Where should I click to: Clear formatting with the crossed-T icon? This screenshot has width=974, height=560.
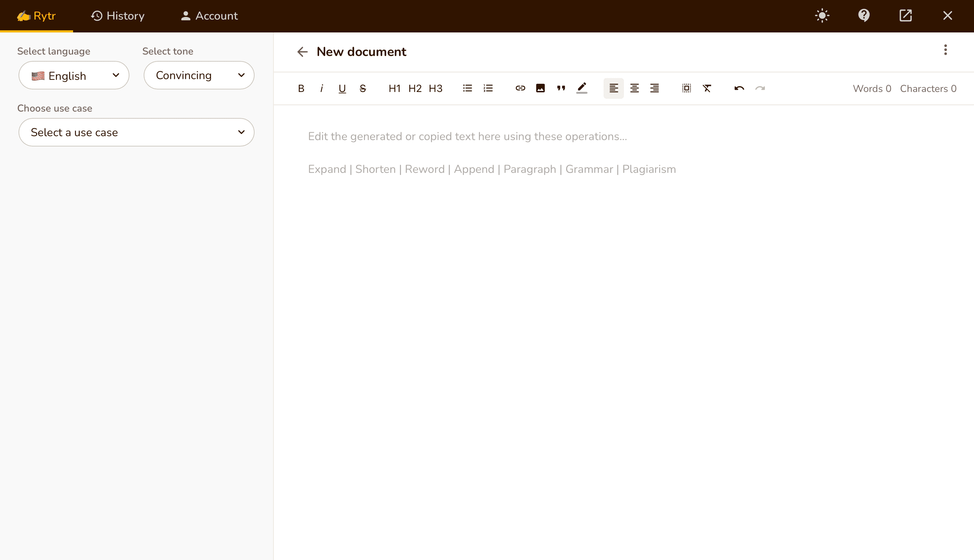pyautogui.click(x=707, y=88)
